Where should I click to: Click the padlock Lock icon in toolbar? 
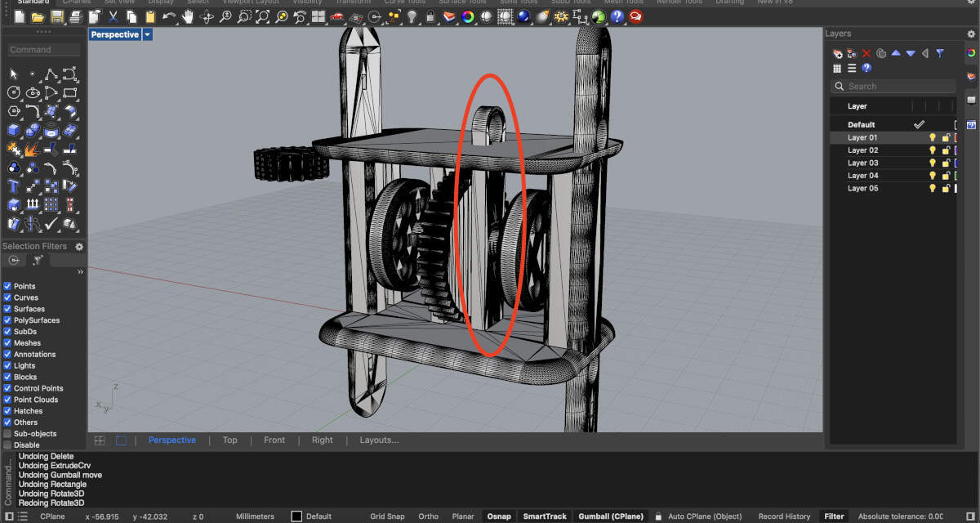430,16
